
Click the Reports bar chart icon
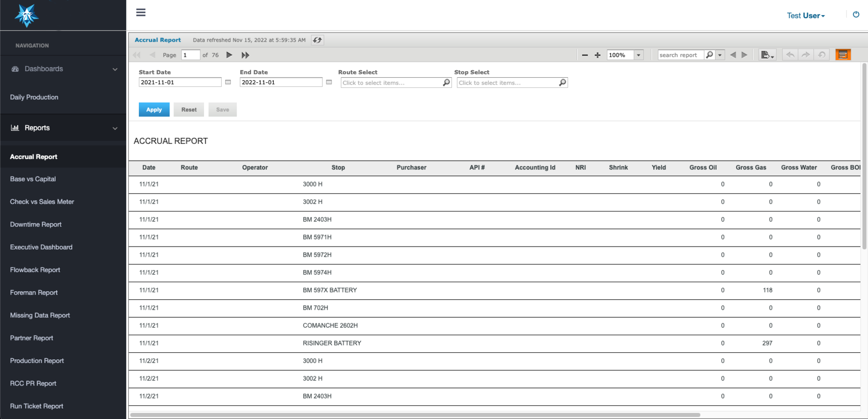(x=15, y=128)
